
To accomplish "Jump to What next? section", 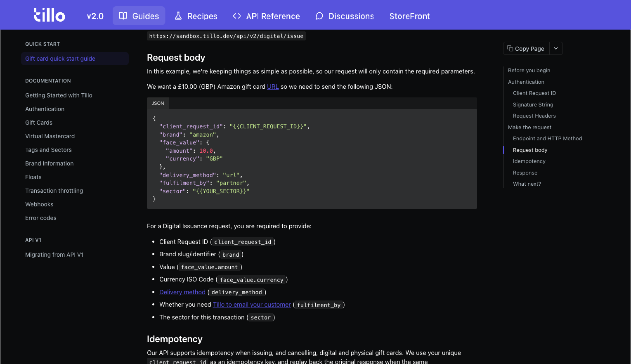I will point(527,184).
